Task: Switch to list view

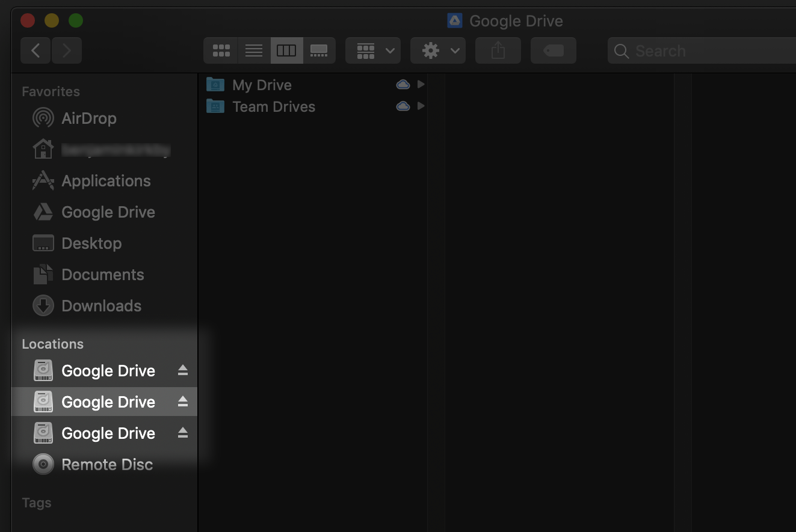Action: pos(254,51)
